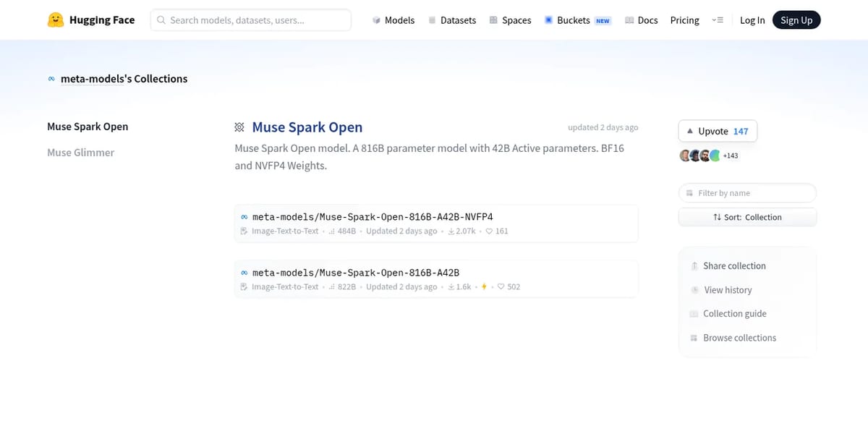This screenshot has height=434, width=868.
Task: Click the 822B parameter count
Action: coord(347,287)
